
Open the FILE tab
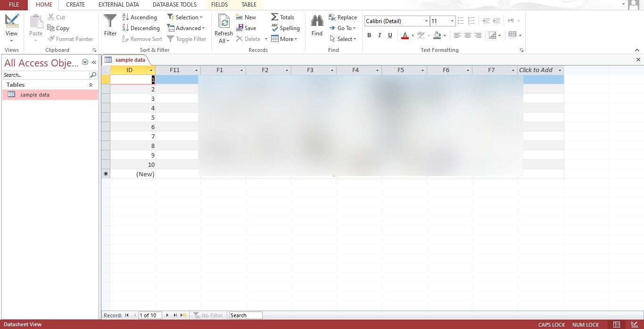coord(14,5)
